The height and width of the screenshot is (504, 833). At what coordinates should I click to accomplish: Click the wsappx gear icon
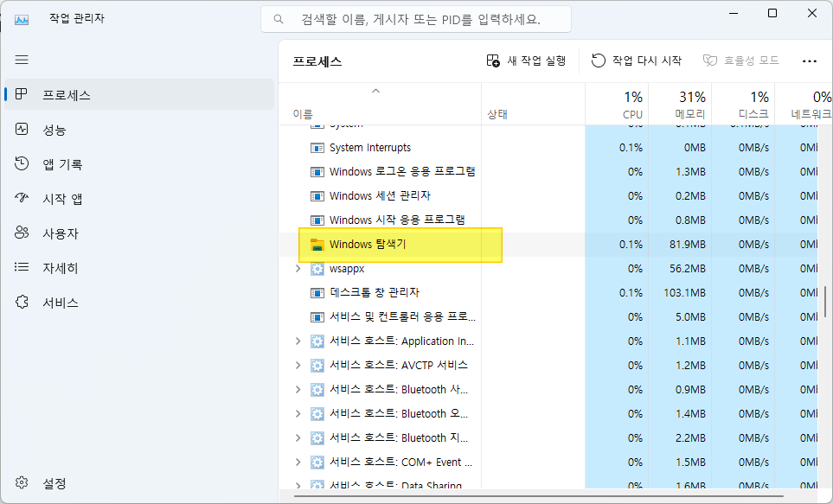[x=317, y=269]
